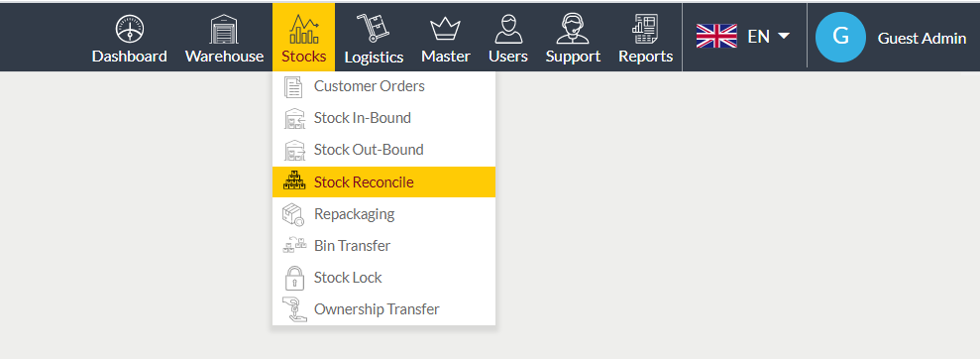The width and height of the screenshot is (980, 359).
Task: Expand the EN language dropdown arrow
Action: (x=784, y=37)
